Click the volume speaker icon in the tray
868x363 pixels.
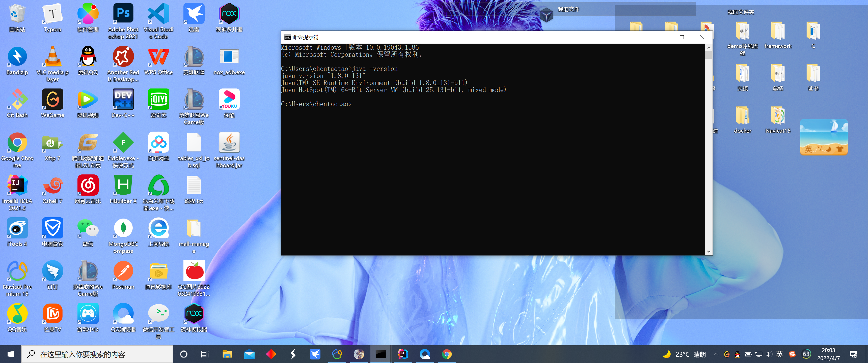(769, 354)
